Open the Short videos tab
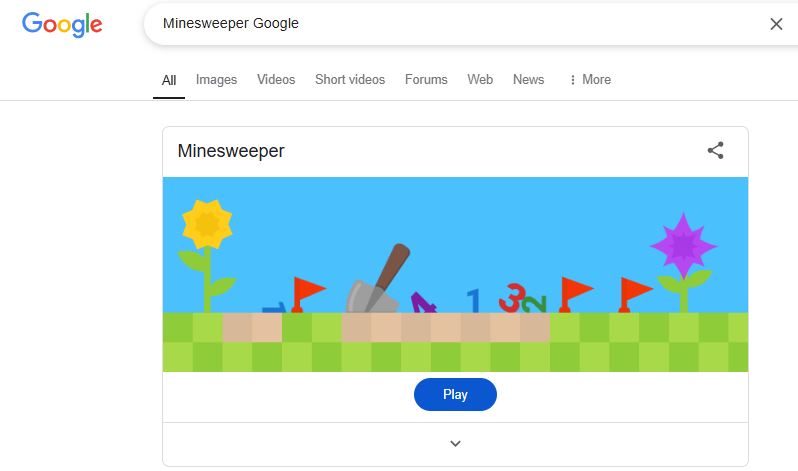 350,80
